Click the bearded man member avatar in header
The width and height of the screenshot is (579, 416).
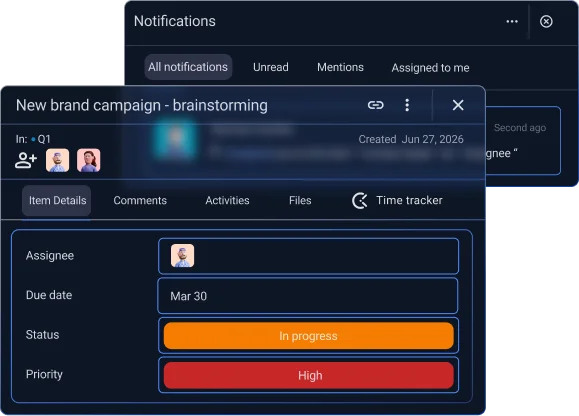coord(57,160)
